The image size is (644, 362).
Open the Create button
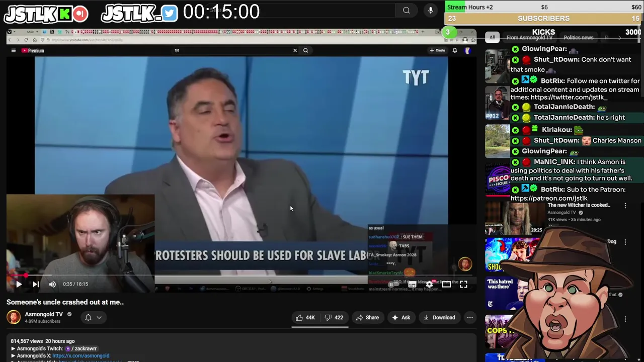pyautogui.click(x=437, y=50)
